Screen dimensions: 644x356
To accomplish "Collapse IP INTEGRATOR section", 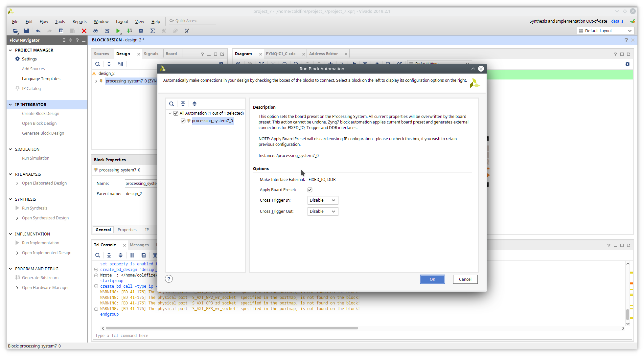I will (11, 105).
